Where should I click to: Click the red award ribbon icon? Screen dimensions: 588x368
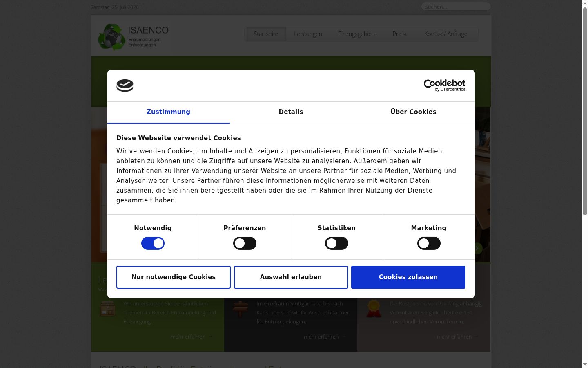374,309
